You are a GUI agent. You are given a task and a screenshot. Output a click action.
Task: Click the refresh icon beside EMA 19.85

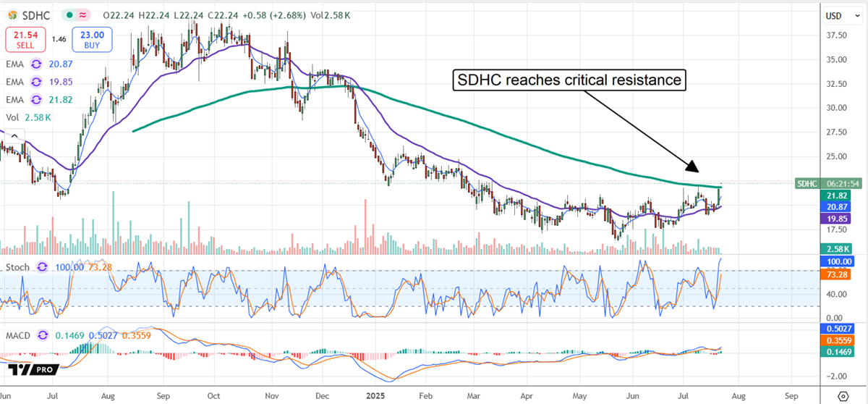[x=35, y=83]
